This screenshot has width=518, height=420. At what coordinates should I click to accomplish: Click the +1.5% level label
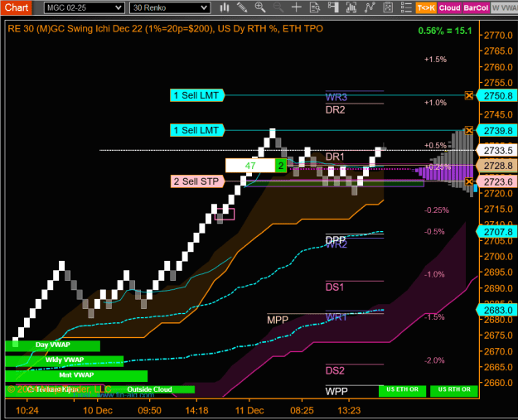[x=435, y=60]
